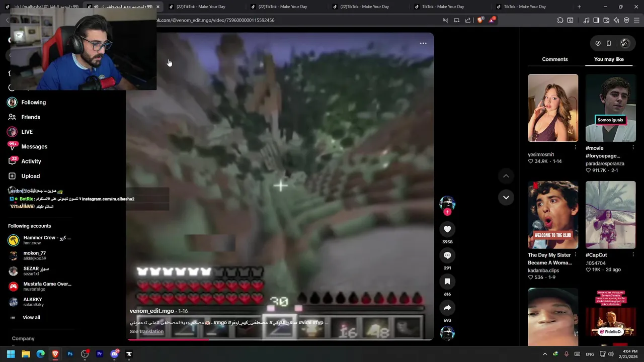Click the browser address bar URL

tap(216, 20)
